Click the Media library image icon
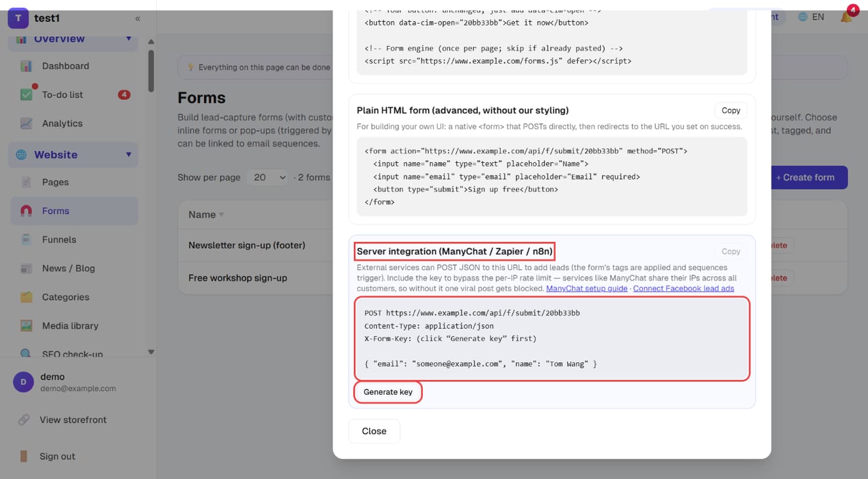 coord(26,326)
